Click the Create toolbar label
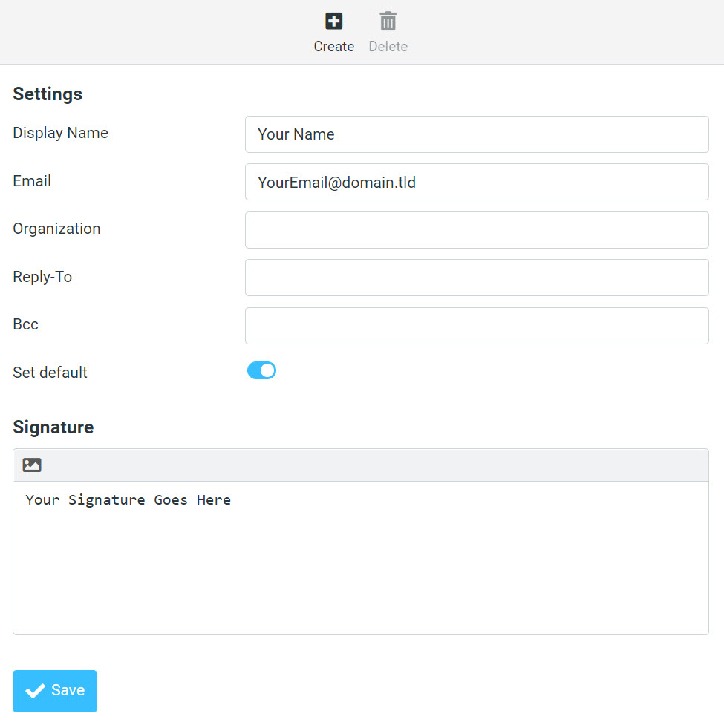Screen dimensions: 724x728 click(333, 46)
